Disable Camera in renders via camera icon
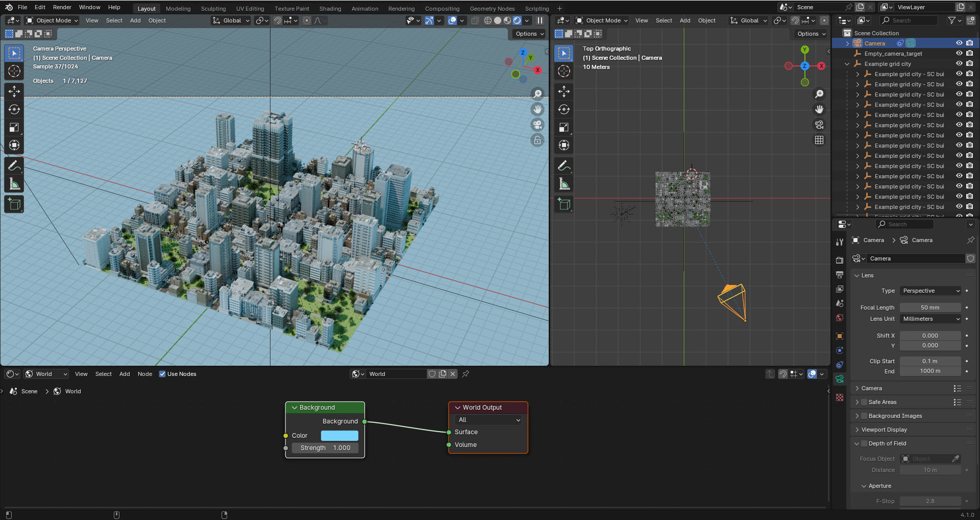The width and height of the screenshot is (980, 520). (969, 43)
